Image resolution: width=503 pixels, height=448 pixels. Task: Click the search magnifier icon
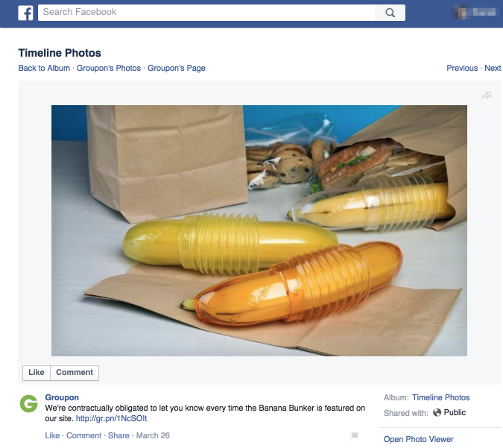pyautogui.click(x=390, y=13)
